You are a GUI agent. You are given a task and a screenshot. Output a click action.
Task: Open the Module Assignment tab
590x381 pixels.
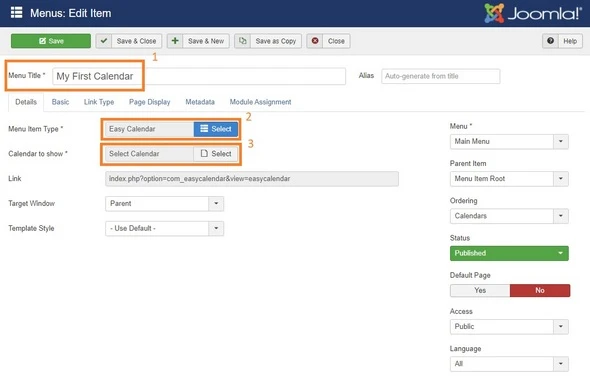click(x=260, y=102)
